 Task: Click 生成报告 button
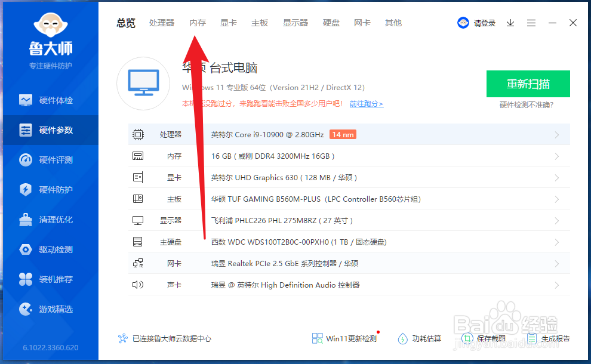(549, 338)
